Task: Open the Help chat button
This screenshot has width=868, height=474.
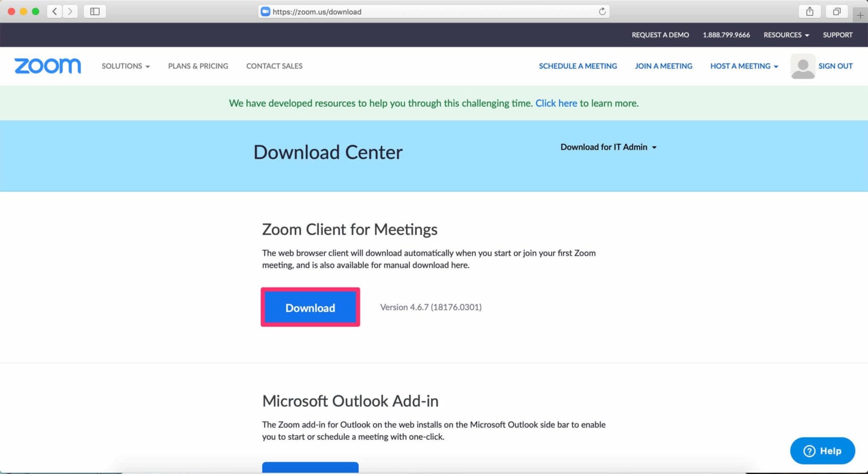Action: coord(822,451)
